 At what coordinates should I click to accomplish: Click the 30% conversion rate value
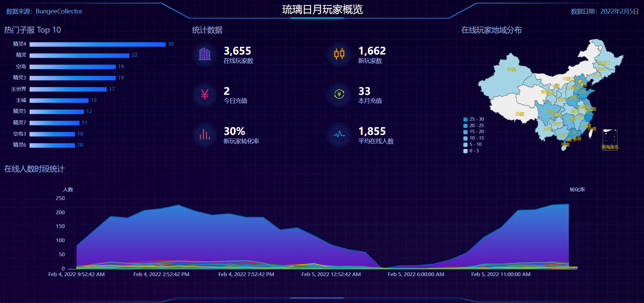coord(234,131)
